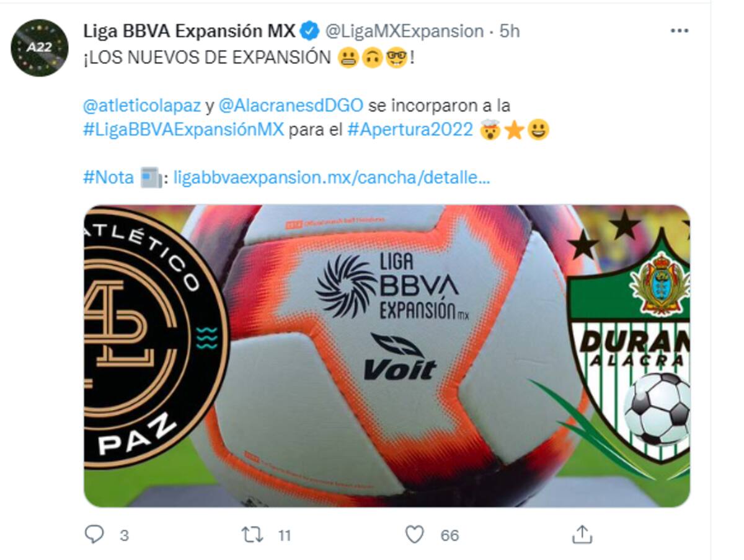744x560 pixels.
Task: Click the #Apertura2022 hashtag
Action: (410, 130)
